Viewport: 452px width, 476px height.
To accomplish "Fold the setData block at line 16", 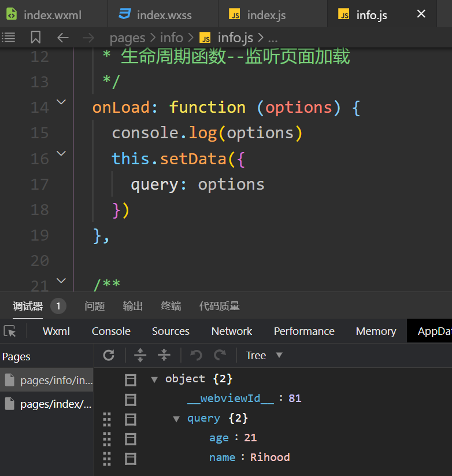I will 61,153.
